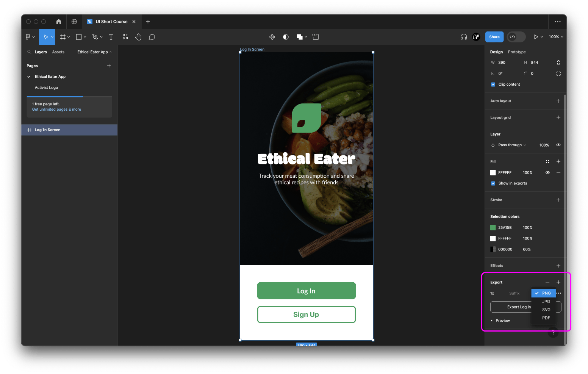Image resolution: width=588 pixels, height=374 pixels.
Task: Click the Share button
Action: tap(494, 37)
